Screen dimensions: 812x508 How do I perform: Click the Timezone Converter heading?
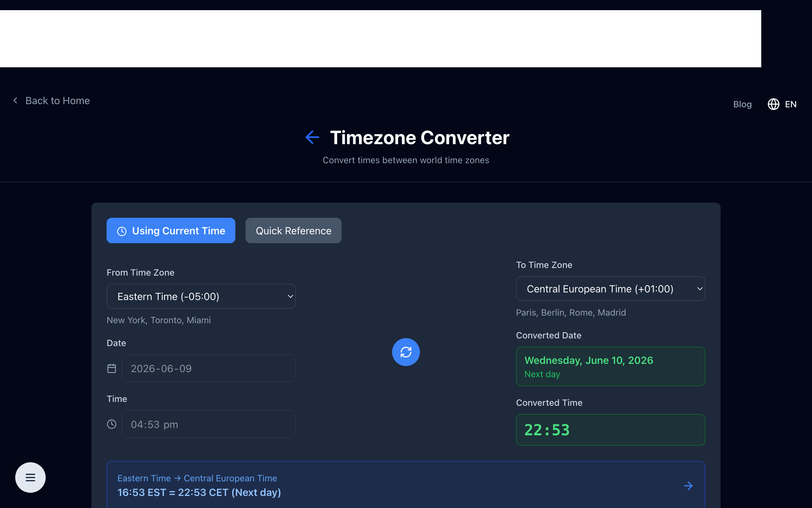pyautogui.click(x=419, y=137)
